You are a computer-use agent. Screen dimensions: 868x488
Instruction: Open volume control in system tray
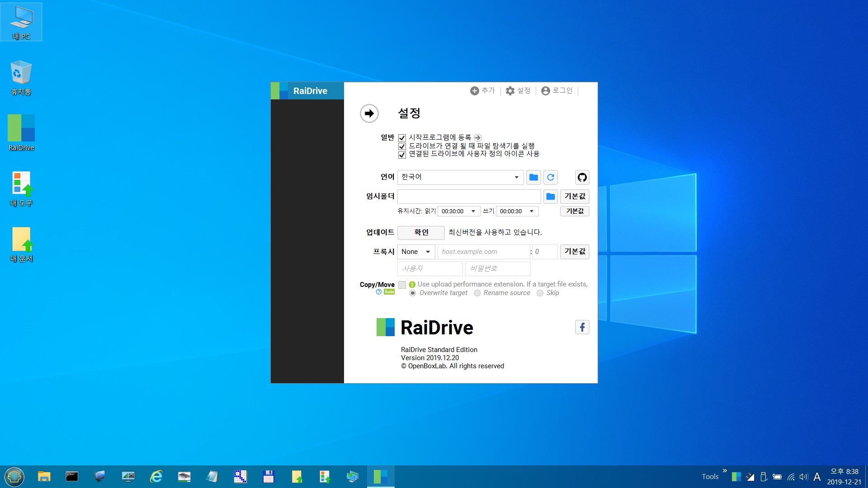tap(803, 477)
